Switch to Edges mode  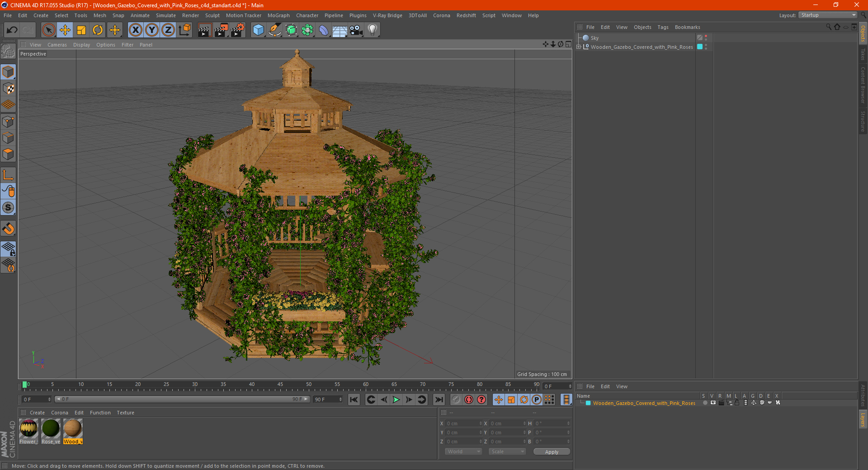click(9, 138)
